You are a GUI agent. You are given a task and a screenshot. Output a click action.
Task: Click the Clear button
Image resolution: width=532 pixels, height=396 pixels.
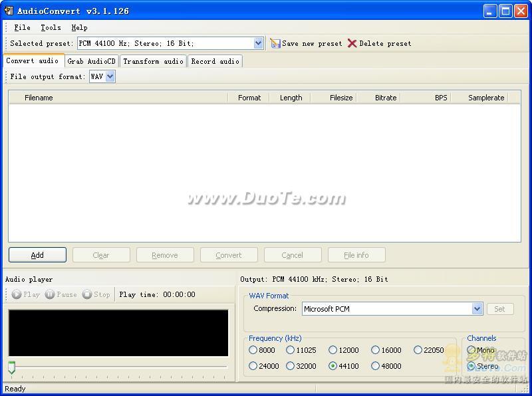(101, 255)
